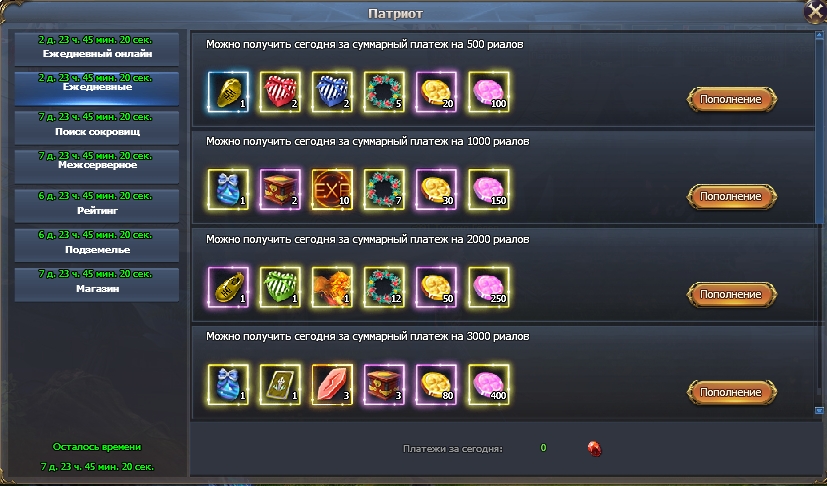The image size is (827, 486).
Task: Close the Патриот window
Action: point(815,13)
